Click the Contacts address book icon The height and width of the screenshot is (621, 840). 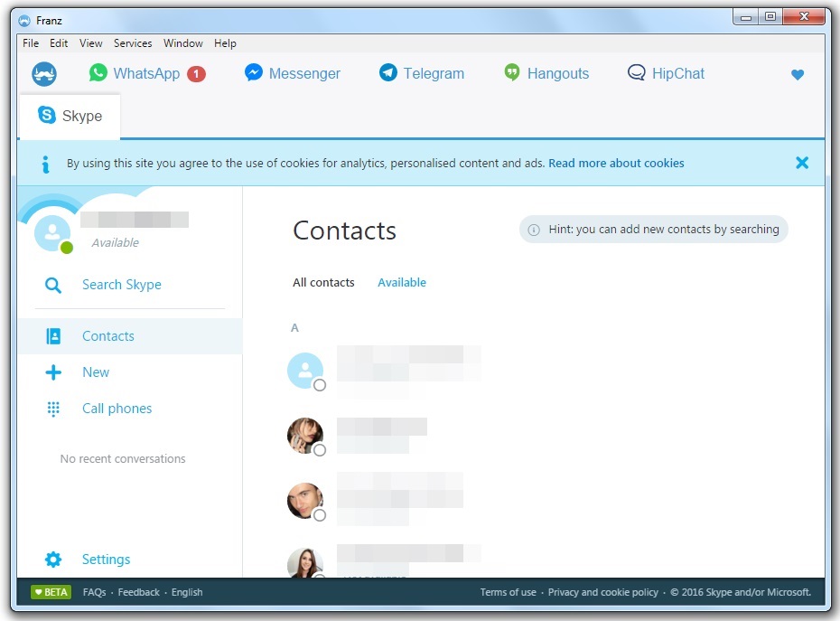point(53,336)
